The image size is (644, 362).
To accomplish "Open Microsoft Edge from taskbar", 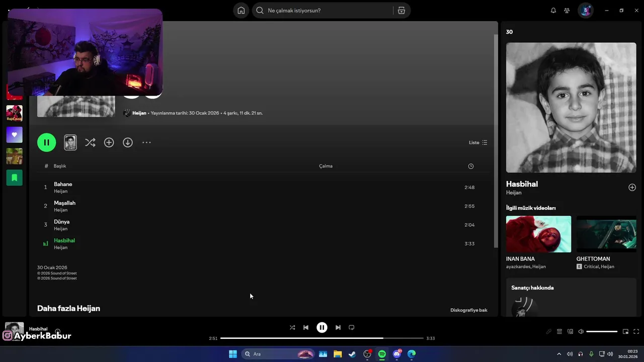I will tap(412, 354).
